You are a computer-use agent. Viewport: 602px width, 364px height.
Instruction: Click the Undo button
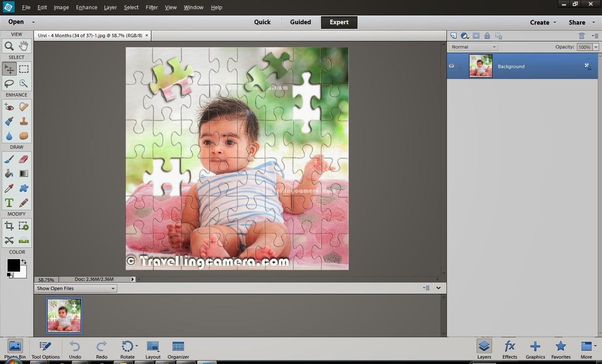click(x=75, y=349)
